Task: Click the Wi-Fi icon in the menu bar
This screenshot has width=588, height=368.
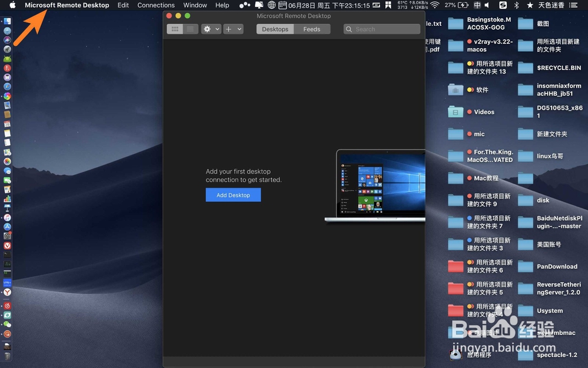Action: (434, 5)
